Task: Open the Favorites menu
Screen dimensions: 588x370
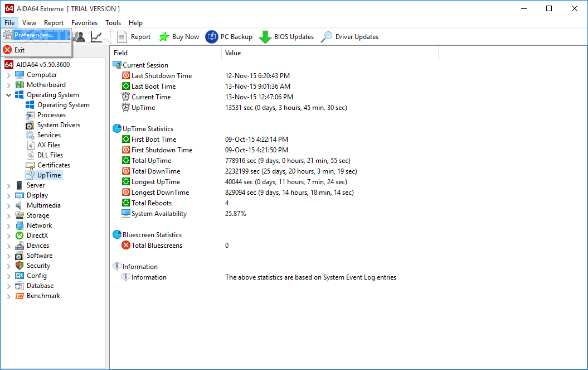Action: [84, 23]
